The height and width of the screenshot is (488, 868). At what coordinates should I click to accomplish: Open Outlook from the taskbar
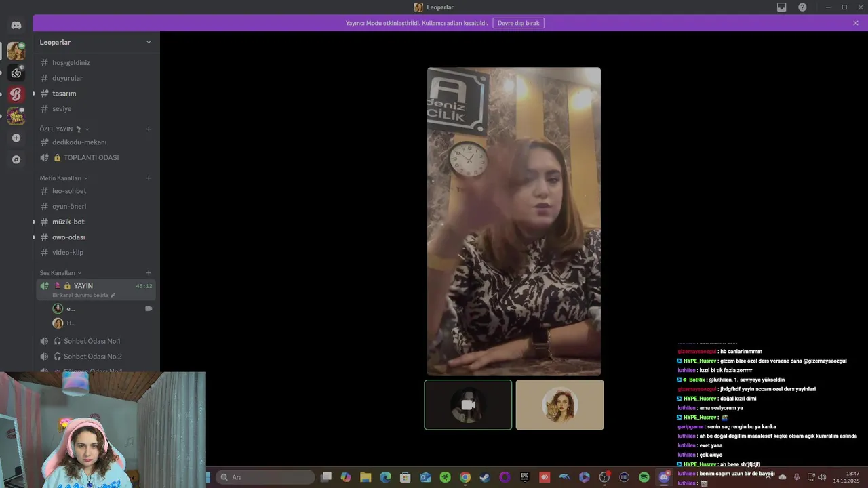point(425,477)
